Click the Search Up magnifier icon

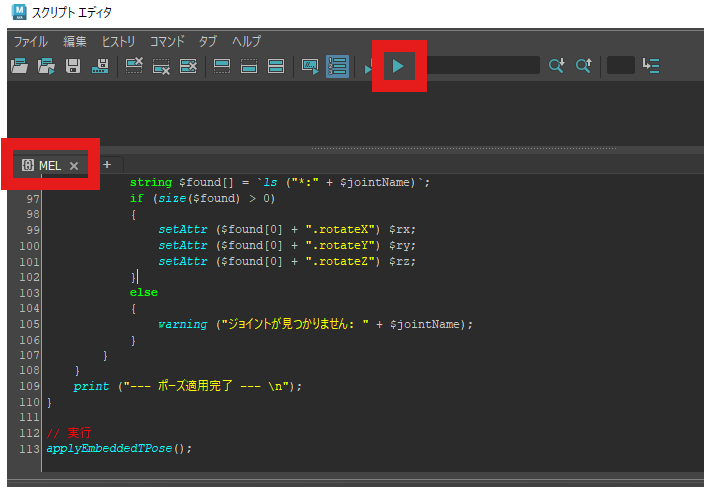tap(583, 66)
